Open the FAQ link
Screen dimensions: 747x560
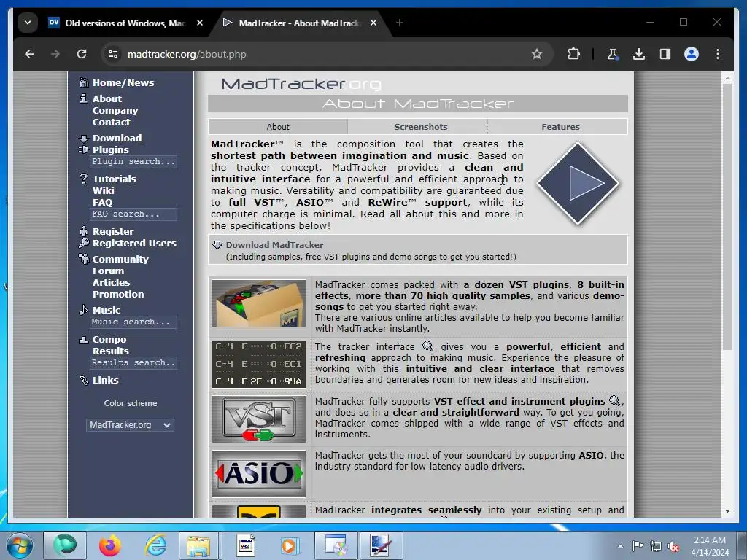point(102,202)
